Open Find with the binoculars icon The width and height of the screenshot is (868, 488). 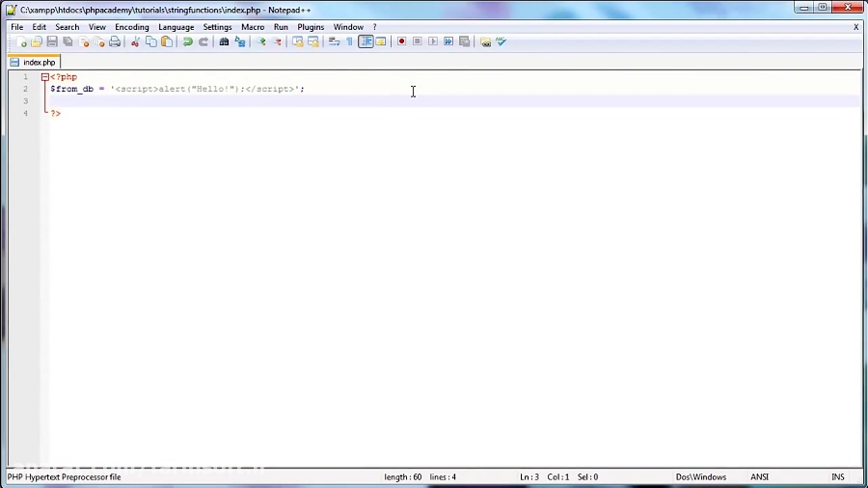tap(224, 42)
